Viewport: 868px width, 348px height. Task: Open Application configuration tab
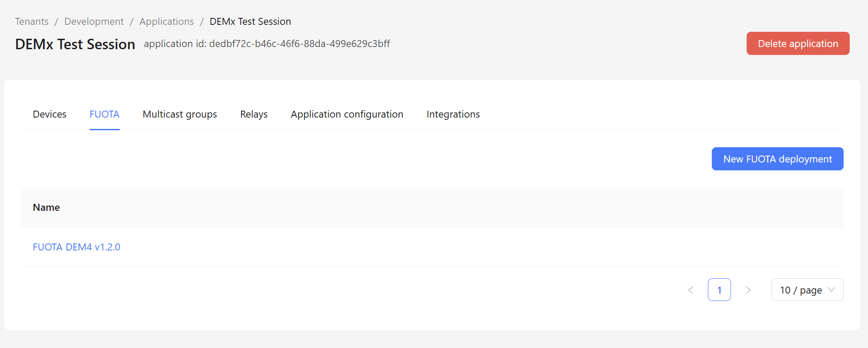click(x=347, y=114)
